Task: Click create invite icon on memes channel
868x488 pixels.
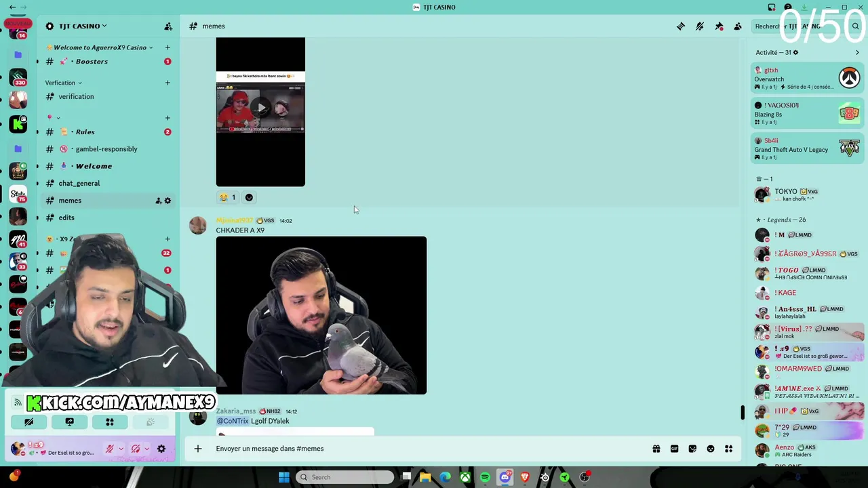Action: pos(158,201)
